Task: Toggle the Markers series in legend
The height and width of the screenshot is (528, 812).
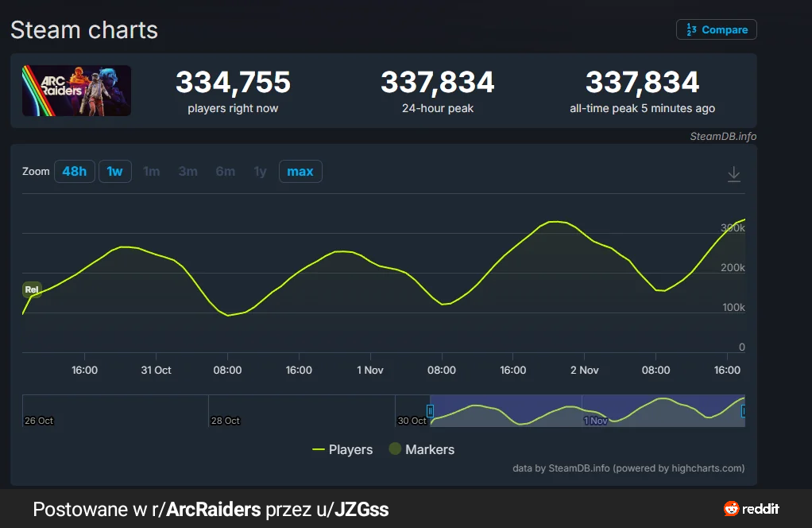Action: [x=422, y=449]
